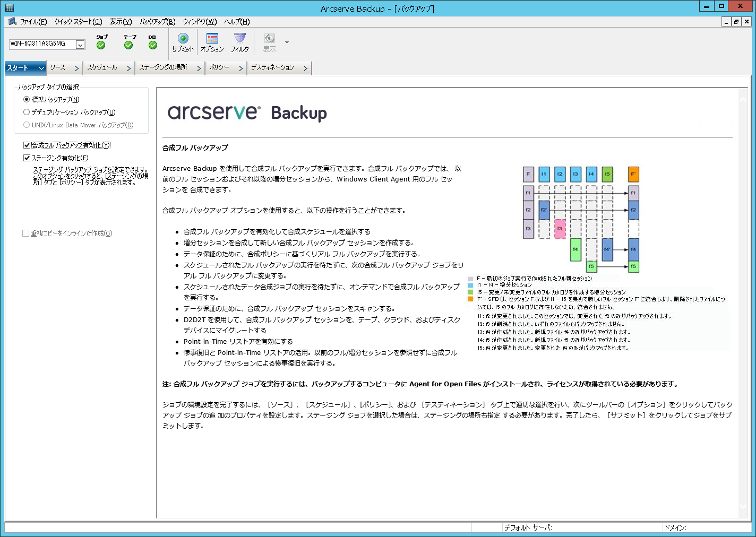Open the arrow next to 表示 toolbar button
The width and height of the screenshot is (756, 537).
tap(287, 42)
